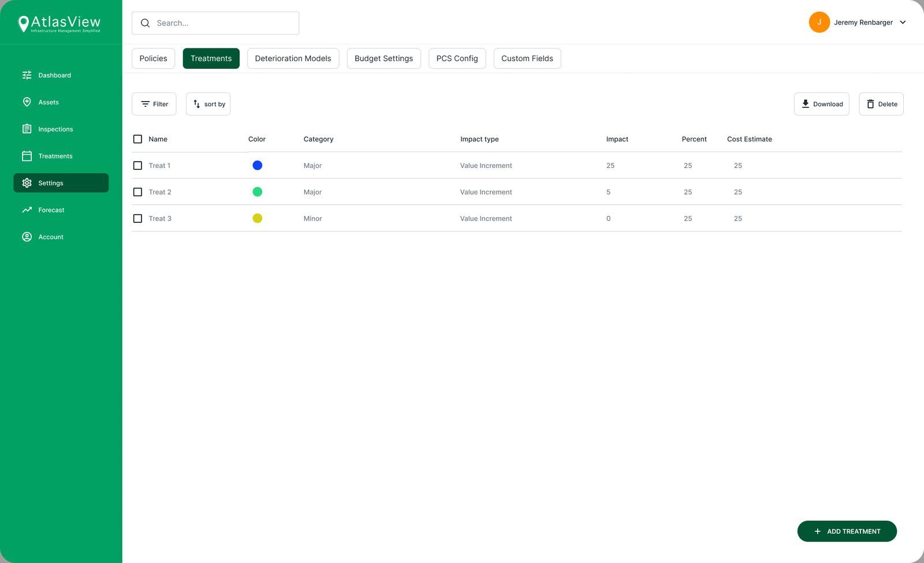
Task: Click the Major category in Treat 2 row
Action: point(312,192)
